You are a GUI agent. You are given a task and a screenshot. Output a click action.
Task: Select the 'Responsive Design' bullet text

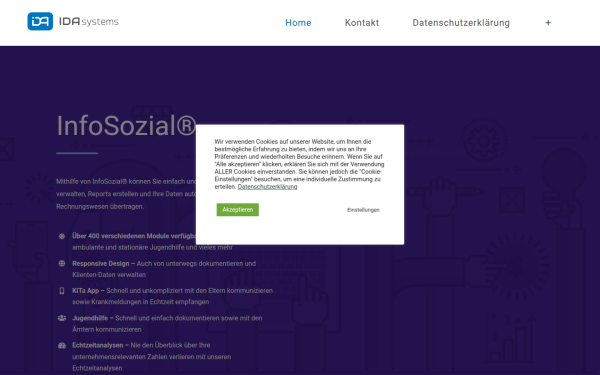(164, 269)
